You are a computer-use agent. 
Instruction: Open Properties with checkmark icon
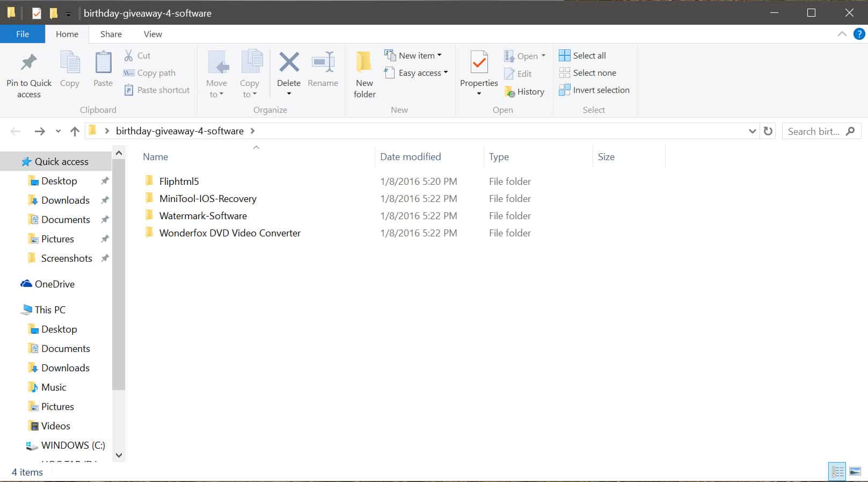(x=479, y=62)
